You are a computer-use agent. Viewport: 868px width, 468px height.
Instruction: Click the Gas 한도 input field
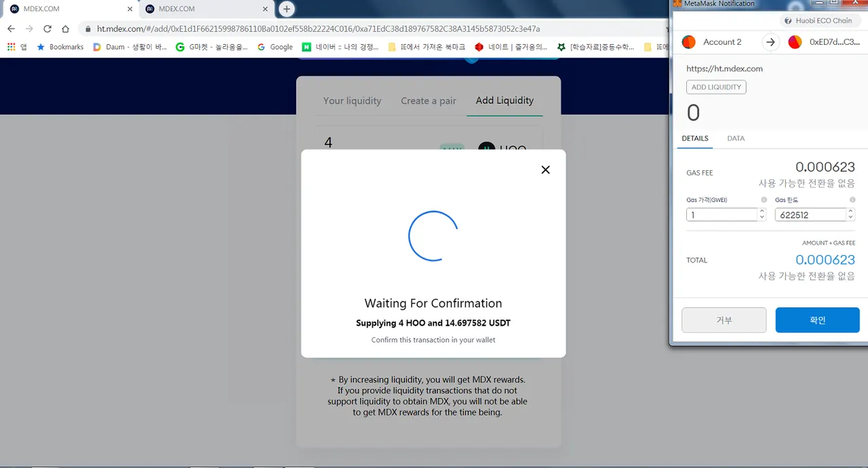click(x=810, y=214)
